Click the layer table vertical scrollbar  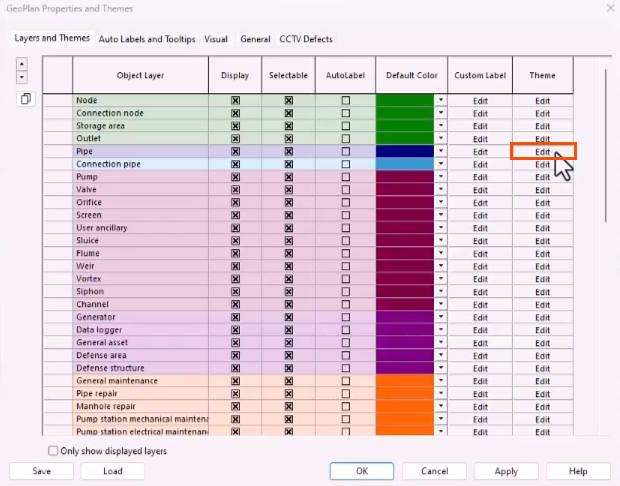click(605, 146)
